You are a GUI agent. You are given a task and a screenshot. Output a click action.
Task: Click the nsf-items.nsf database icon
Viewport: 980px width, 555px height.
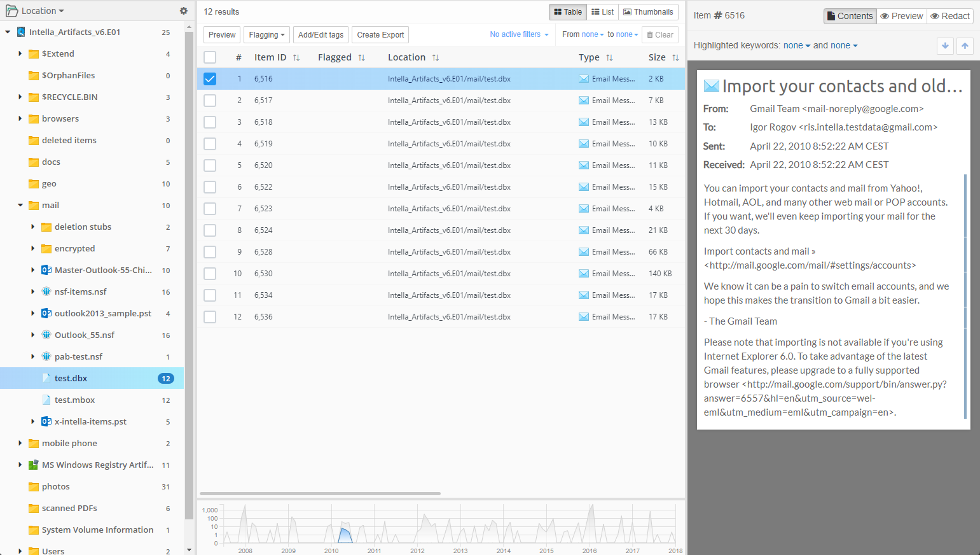click(x=46, y=292)
